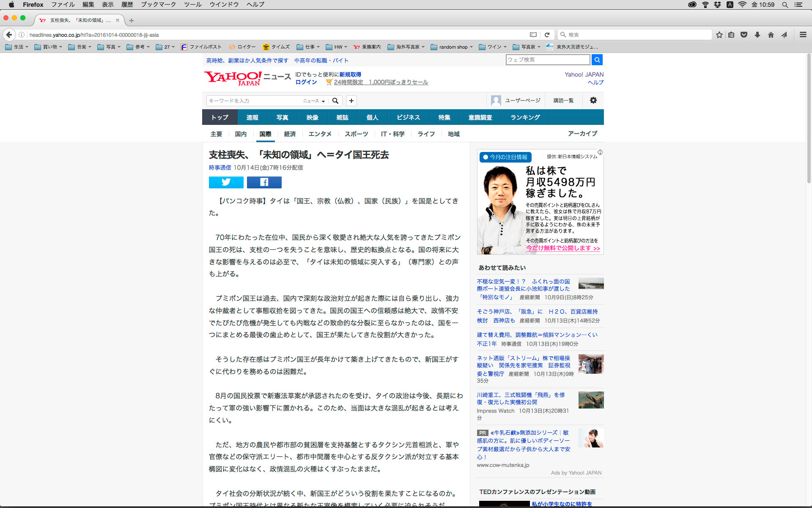Share article via Twitter button

click(226, 182)
